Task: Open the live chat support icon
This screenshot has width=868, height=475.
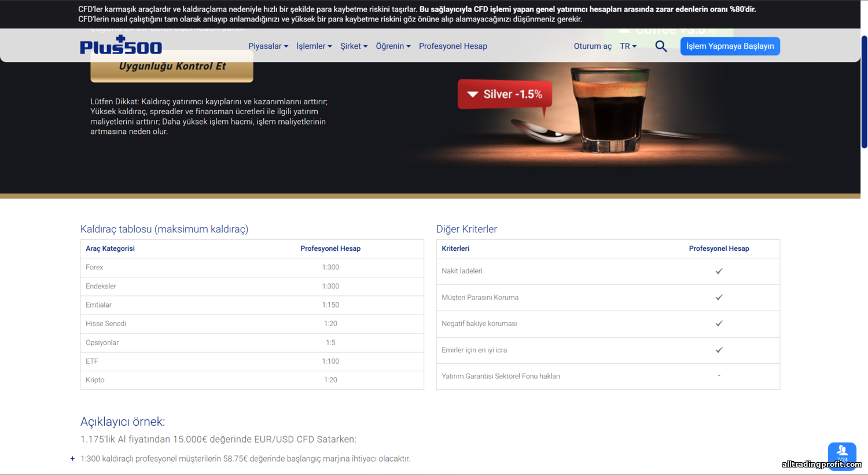Action: click(842, 454)
